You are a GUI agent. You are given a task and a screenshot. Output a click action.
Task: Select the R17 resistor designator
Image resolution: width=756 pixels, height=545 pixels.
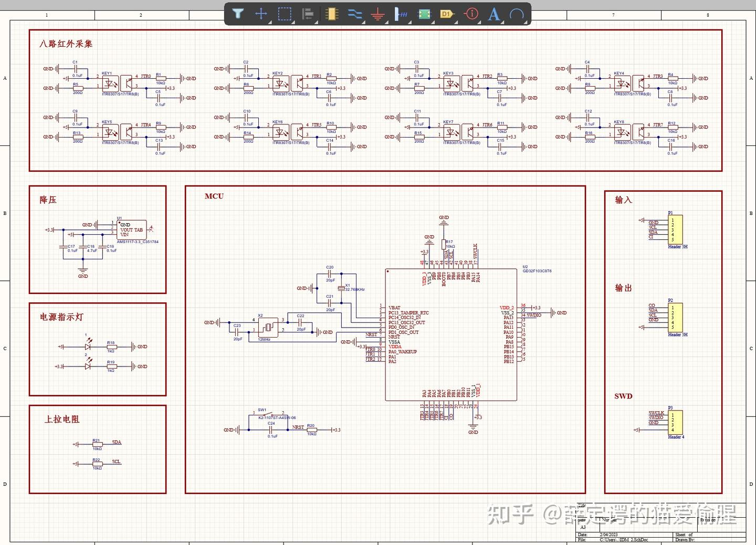pyautogui.click(x=449, y=242)
